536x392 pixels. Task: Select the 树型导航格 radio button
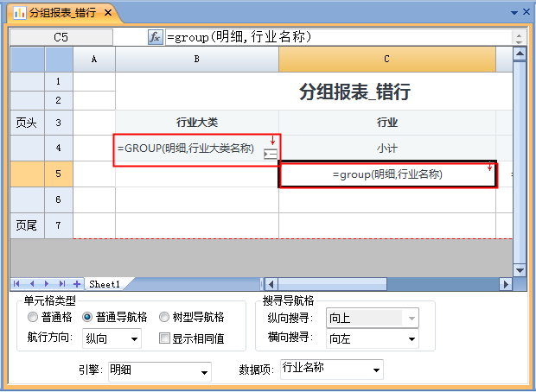coord(164,317)
